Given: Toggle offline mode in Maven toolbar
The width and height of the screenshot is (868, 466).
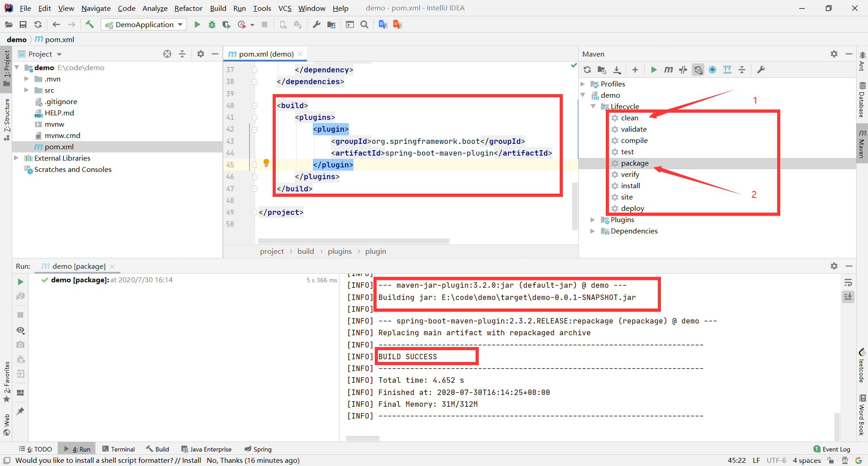Looking at the screenshot, I should point(683,70).
